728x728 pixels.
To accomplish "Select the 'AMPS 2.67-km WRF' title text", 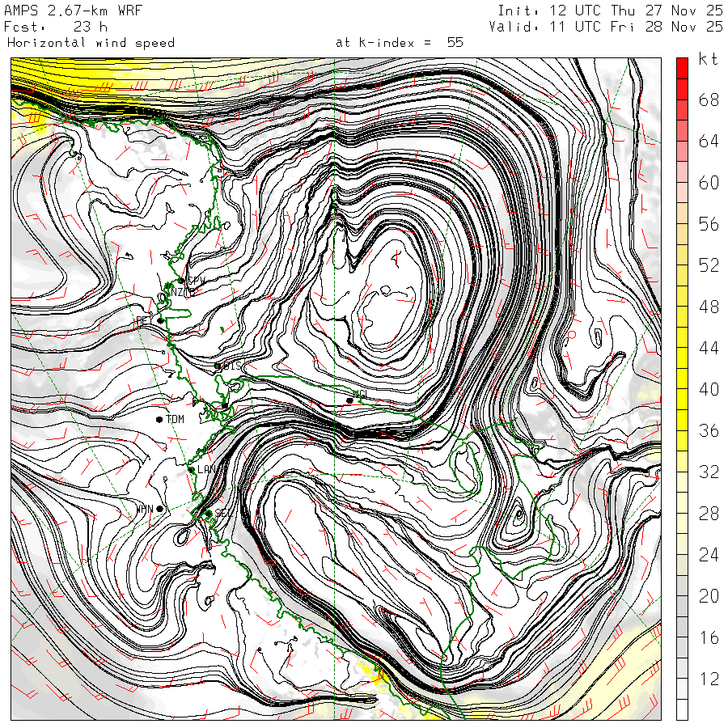I will (x=73, y=11).
